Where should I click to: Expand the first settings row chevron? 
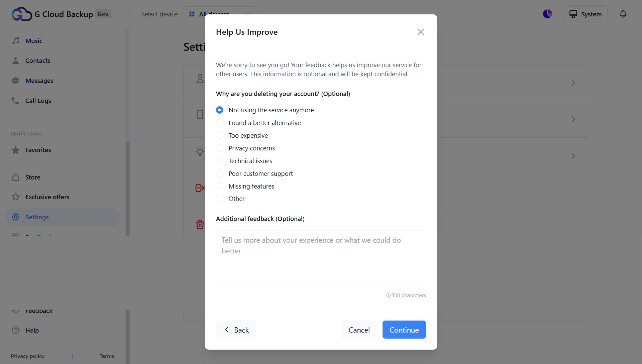(573, 83)
